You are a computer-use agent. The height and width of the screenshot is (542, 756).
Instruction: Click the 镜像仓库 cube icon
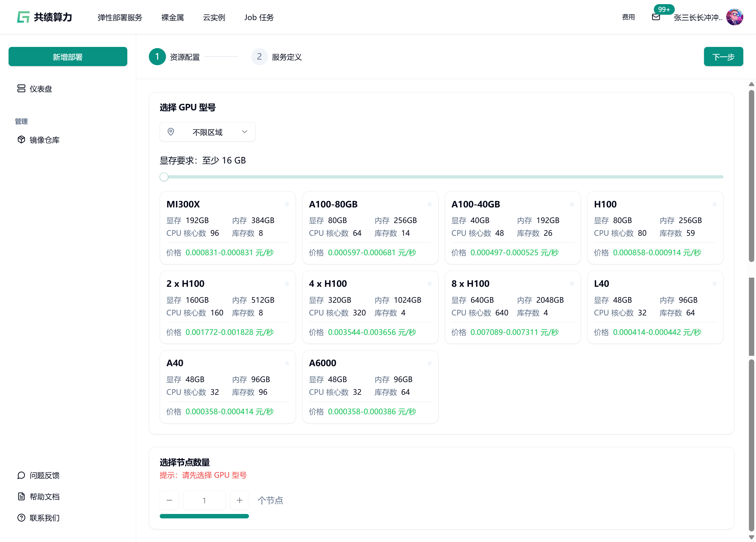point(21,139)
